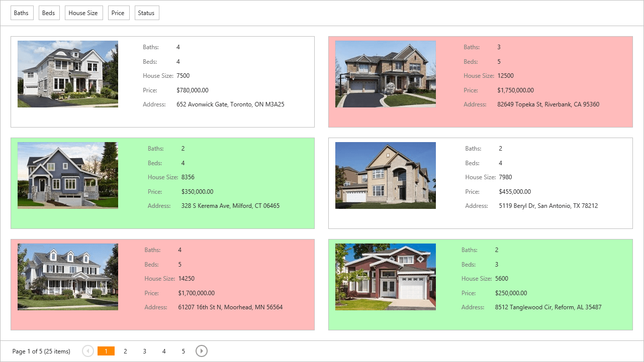Click the House Size header button

[x=83, y=13]
